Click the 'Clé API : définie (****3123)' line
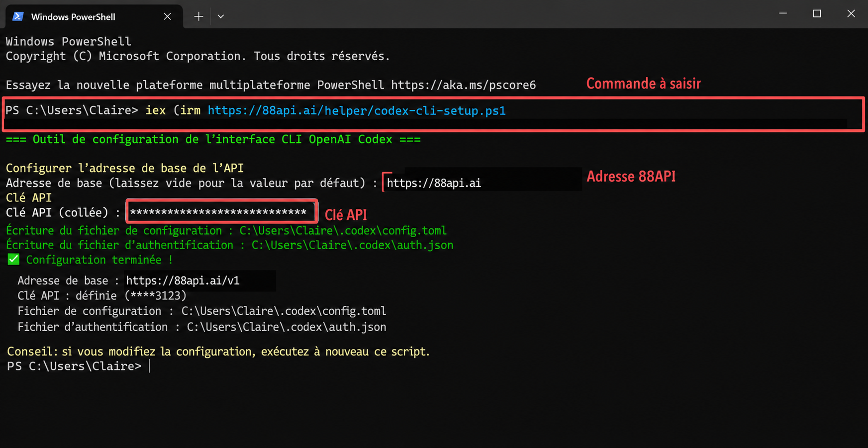 [102, 296]
